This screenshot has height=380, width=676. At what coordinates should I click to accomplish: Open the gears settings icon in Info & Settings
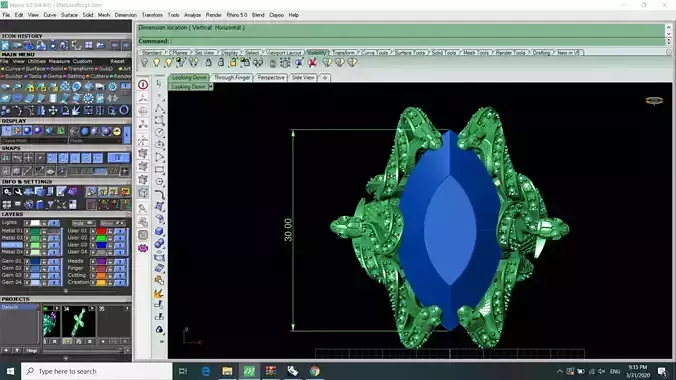[x=7, y=192]
